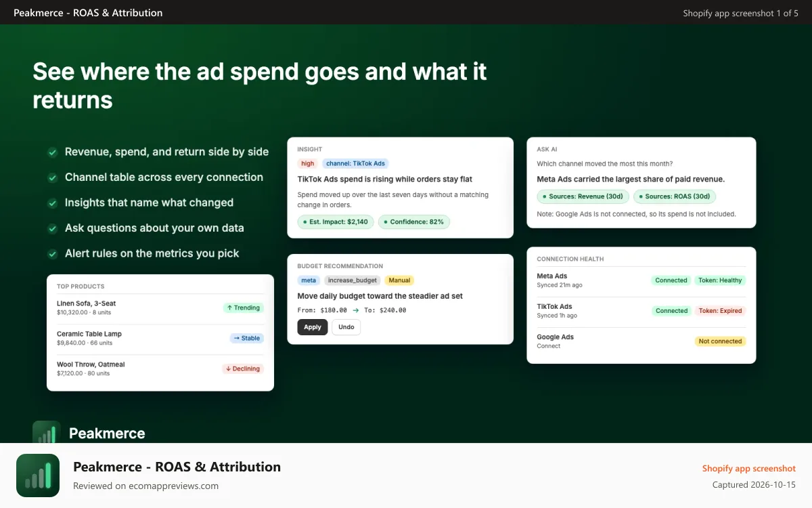Image resolution: width=812 pixels, height=508 pixels.
Task: Click the Peakmerce title in top bar
Action: (x=88, y=13)
